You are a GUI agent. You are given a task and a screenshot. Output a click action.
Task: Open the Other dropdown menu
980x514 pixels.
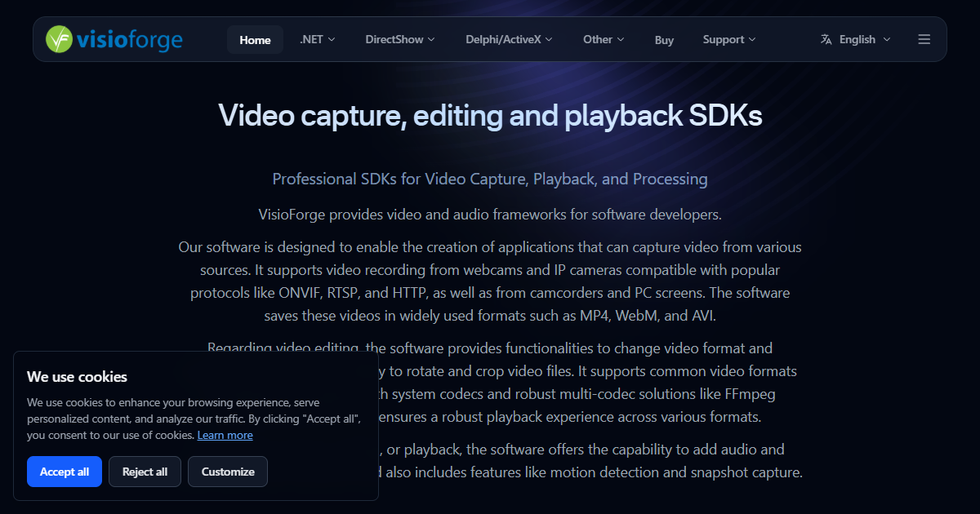(604, 39)
